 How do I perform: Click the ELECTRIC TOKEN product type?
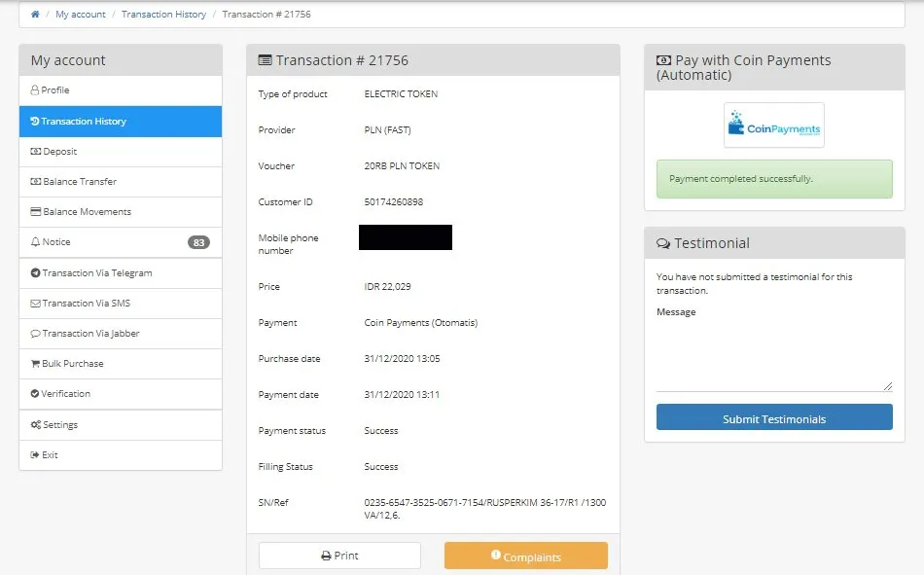(401, 93)
